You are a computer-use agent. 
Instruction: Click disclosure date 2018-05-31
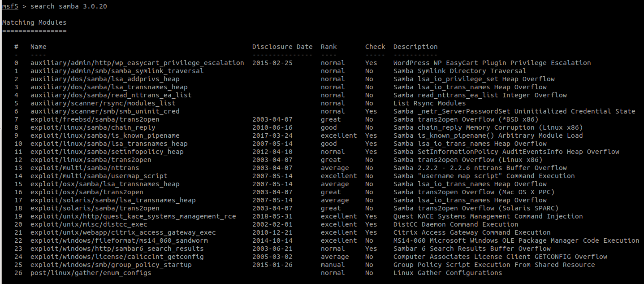coord(272,216)
